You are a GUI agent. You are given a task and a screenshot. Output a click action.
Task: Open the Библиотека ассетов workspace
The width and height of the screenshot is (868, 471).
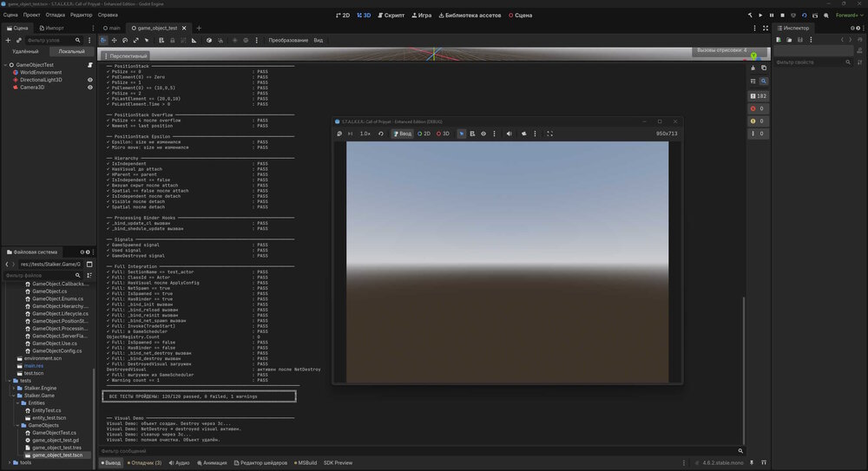(x=470, y=16)
